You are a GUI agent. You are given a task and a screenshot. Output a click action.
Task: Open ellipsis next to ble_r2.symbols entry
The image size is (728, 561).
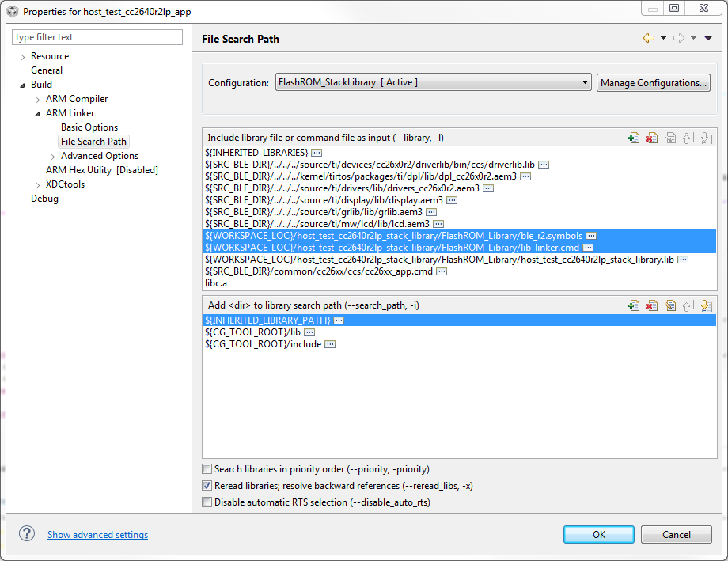[x=591, y=236]
